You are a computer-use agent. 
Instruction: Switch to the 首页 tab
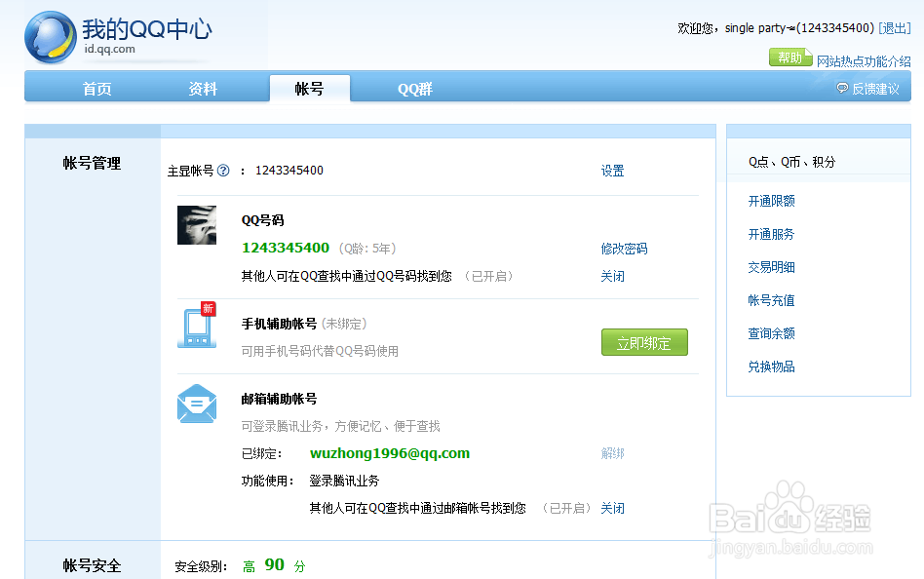coord(96,88)
